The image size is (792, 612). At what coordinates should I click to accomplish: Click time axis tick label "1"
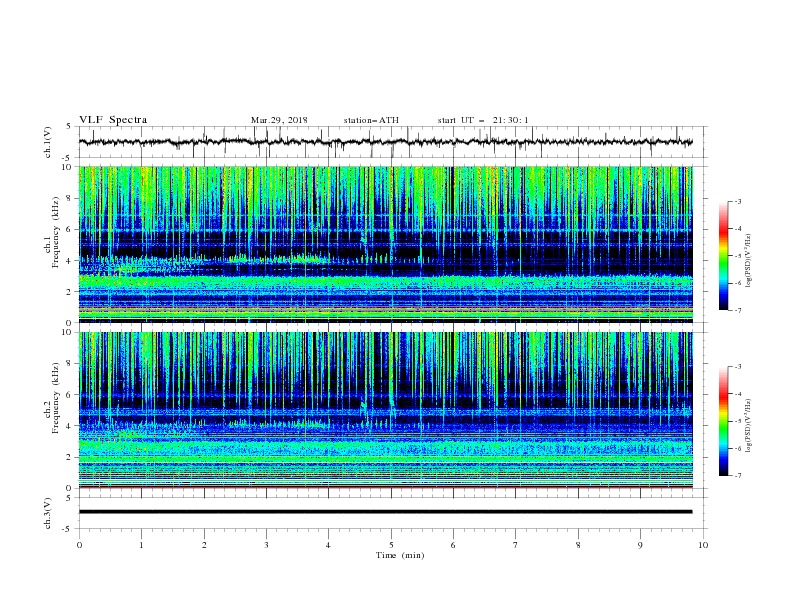coord(141,545)
